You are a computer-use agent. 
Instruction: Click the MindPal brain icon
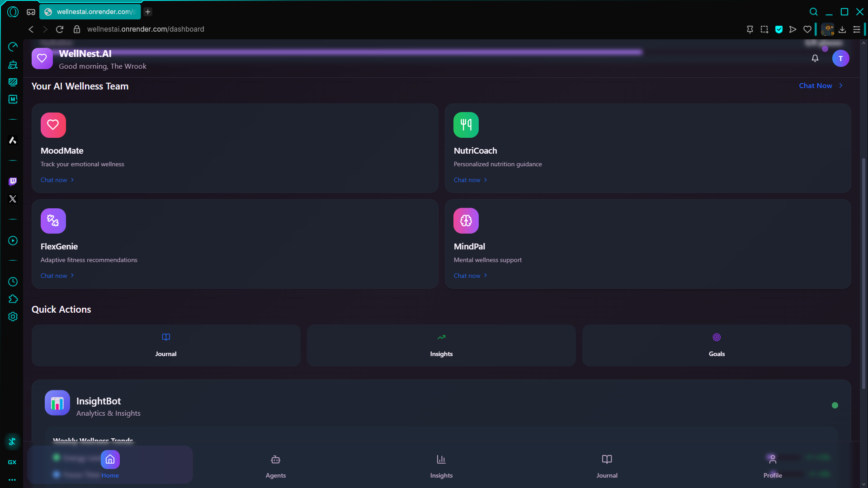pos(466,221)
